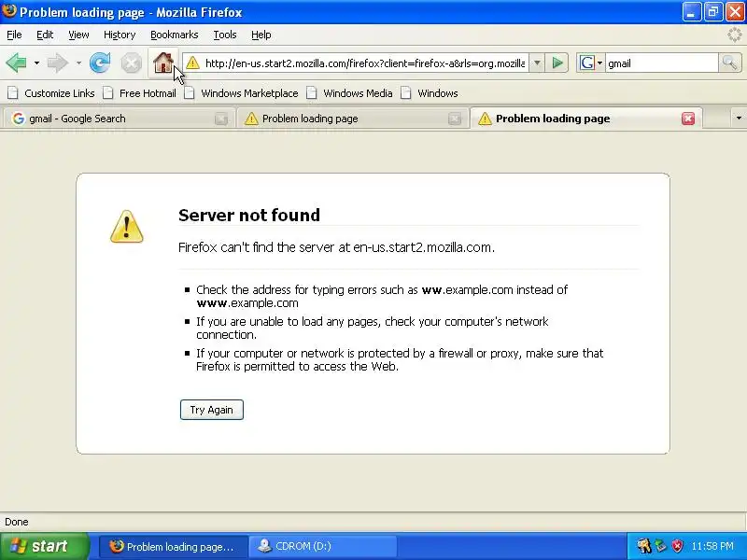Screen dimensions: 747x560
Task: Click the Done status bar text
Action: (x=17, y=522)
